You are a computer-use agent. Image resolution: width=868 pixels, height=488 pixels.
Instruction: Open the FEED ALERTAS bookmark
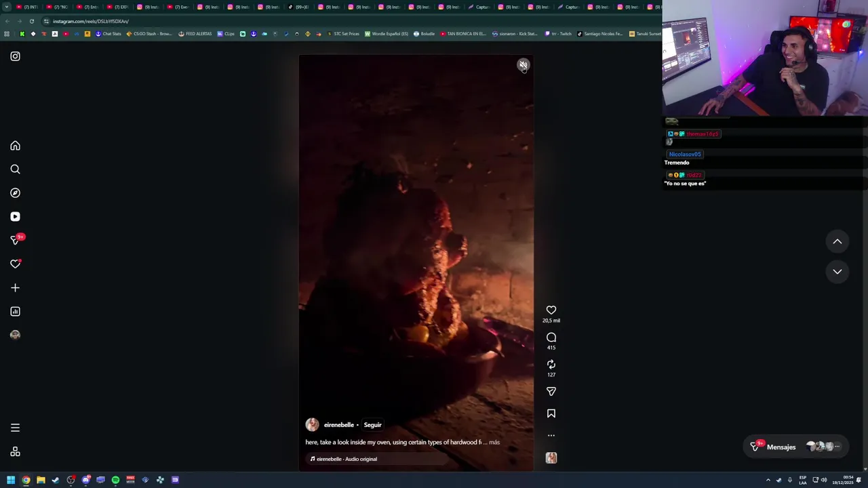click(195, 34)
